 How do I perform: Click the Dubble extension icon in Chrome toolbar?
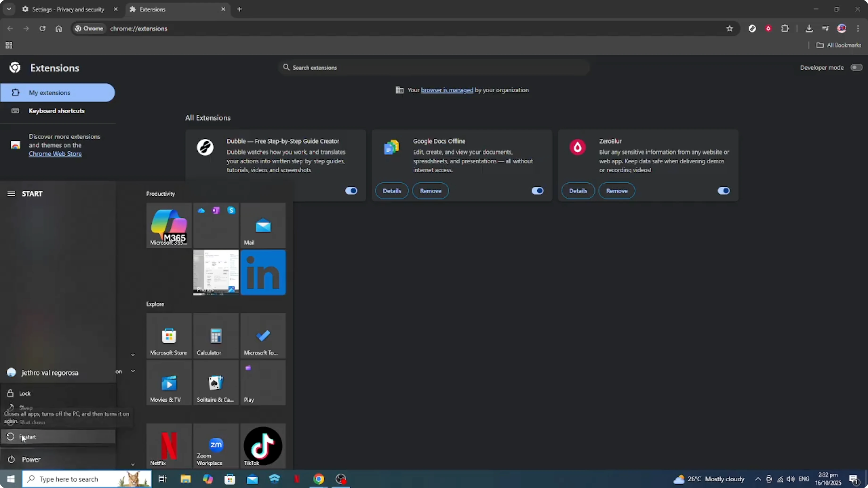point(752,29)
